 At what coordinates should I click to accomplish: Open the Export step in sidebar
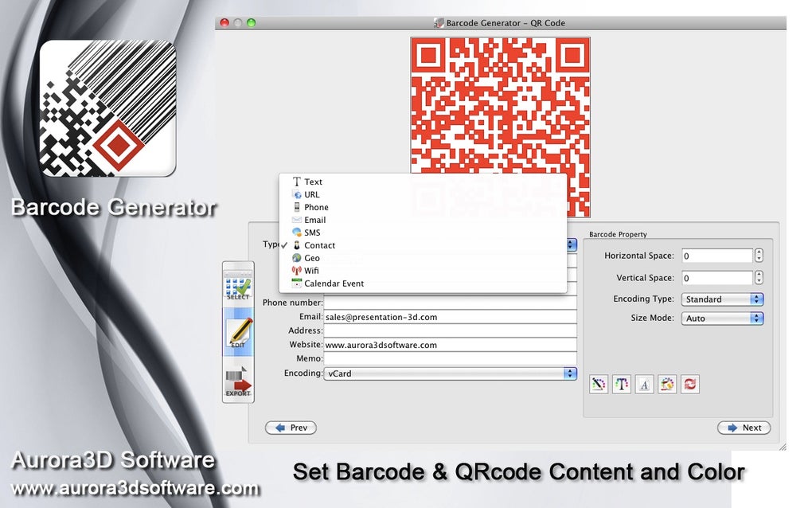[x=238, y=382]
